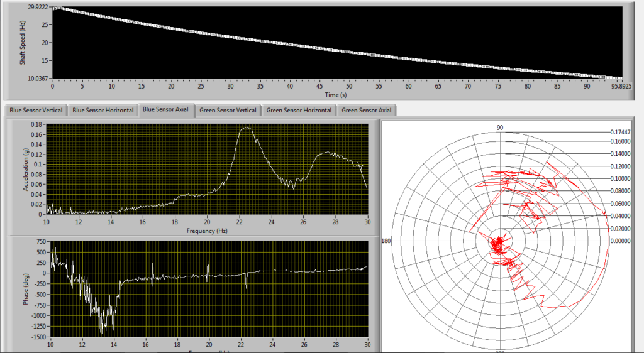Switch to the Blue Sensor Vertical tab
The image size is (644, 353).
pos(36,111)
